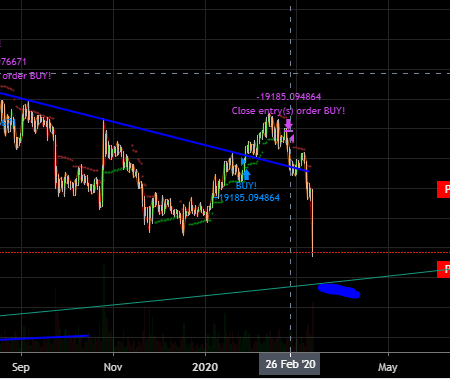Click the purple close-entry down-arrow marker
This screenshot has width=450, height=385.
289,124
